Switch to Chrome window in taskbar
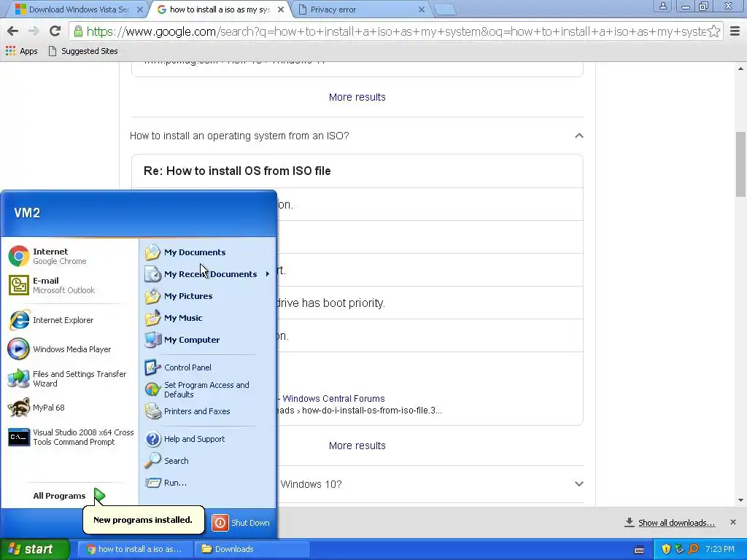This screenshot has height=560, width=747. [135, 549]
